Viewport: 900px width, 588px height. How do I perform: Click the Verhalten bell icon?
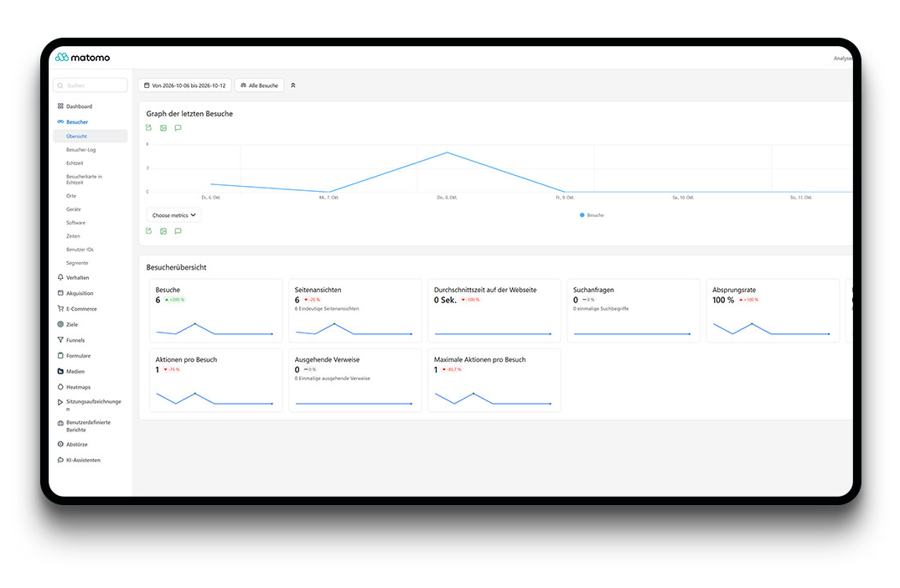pos(60,277)
